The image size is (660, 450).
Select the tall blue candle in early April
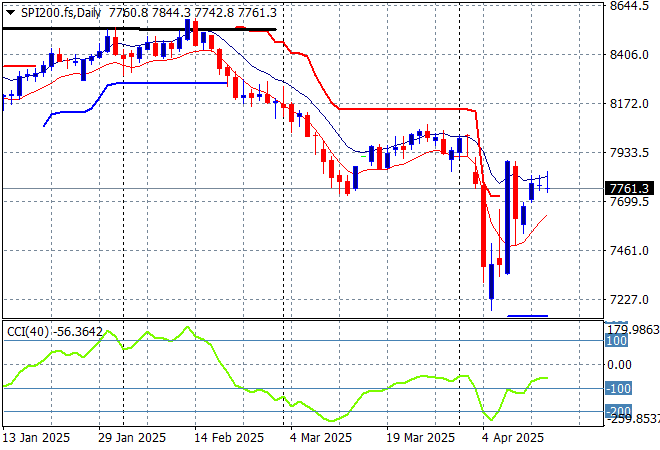[508, 217]
